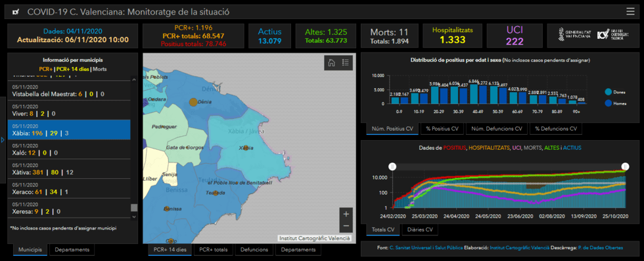Click the municipality list scrollbar thumb

point(134,208)
